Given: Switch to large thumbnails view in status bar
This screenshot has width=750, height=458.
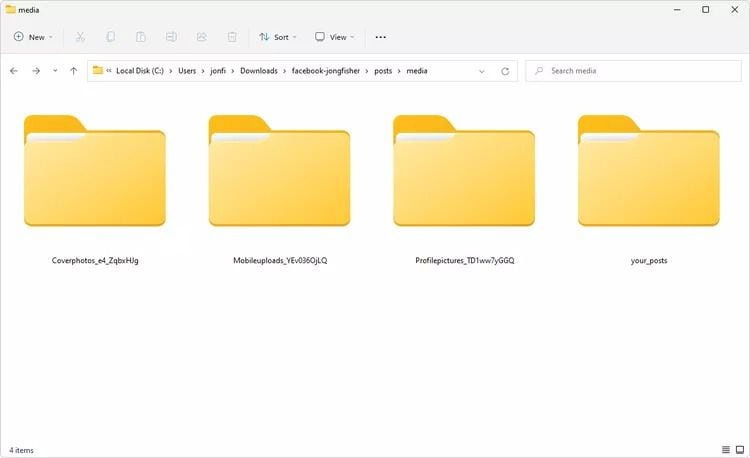Looking at the screenshot, I should click(x=739, y=450).
